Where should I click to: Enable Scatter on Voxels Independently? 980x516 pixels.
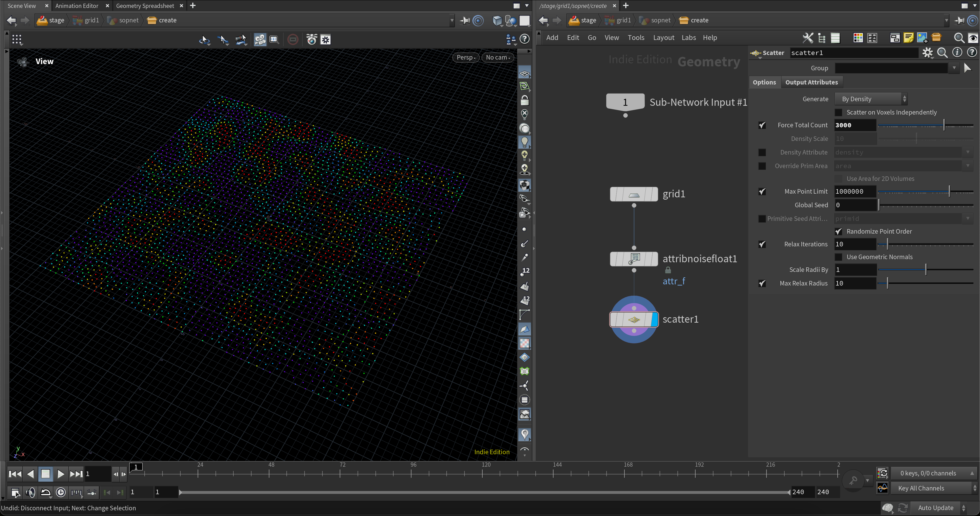click(839, 112)
